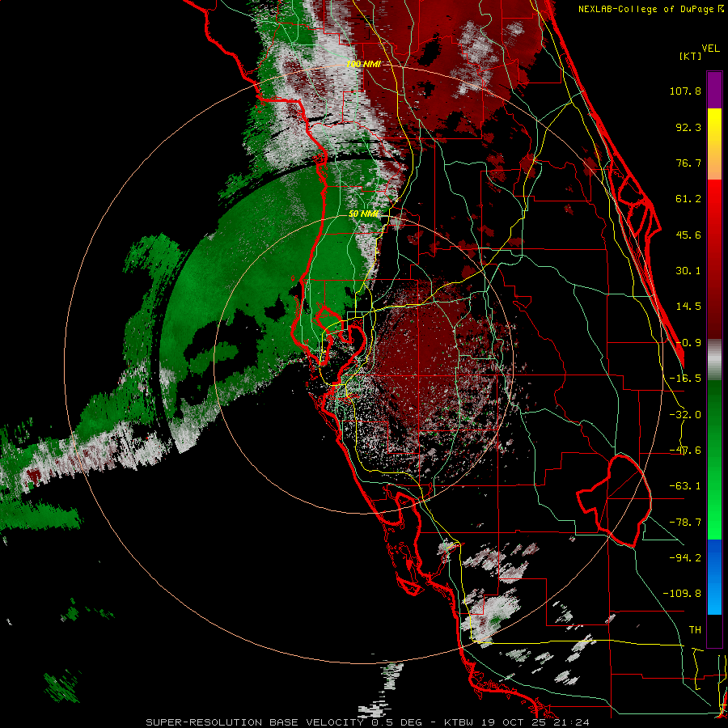Select the 76.7 velocity scale value
The height and width of the screenshot is (728, 728).
[688, 163]
